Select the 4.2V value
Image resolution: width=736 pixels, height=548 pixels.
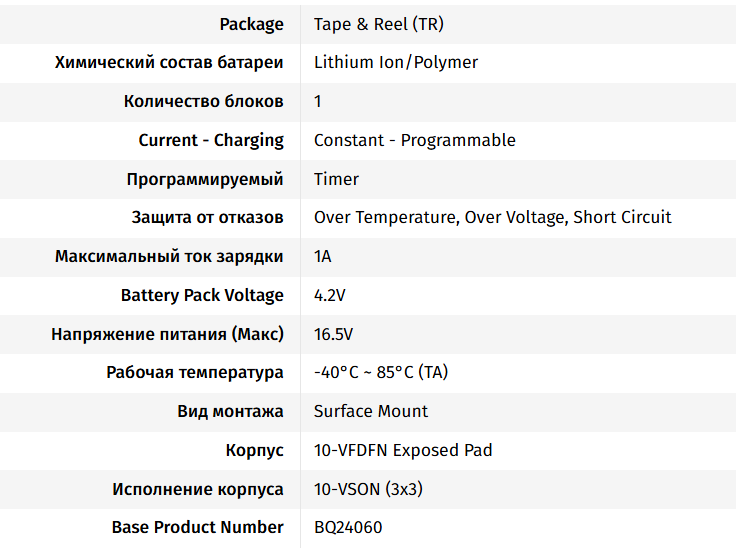click(329, 295)
